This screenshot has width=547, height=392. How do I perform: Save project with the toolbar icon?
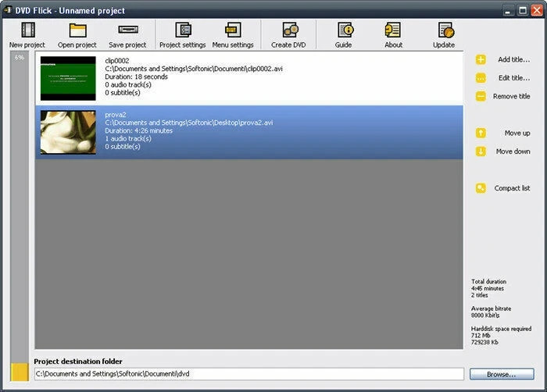pos(127,34)
